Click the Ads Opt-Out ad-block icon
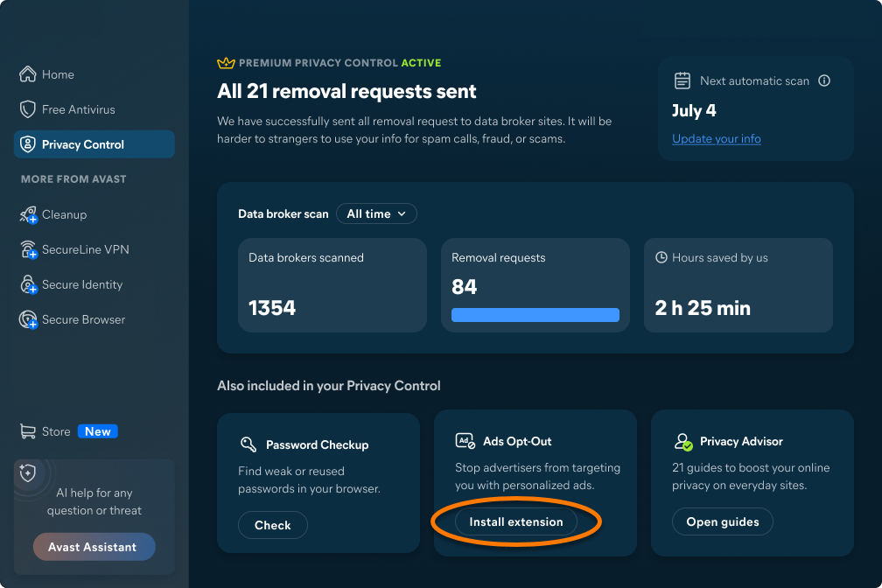 pos(465,441)
